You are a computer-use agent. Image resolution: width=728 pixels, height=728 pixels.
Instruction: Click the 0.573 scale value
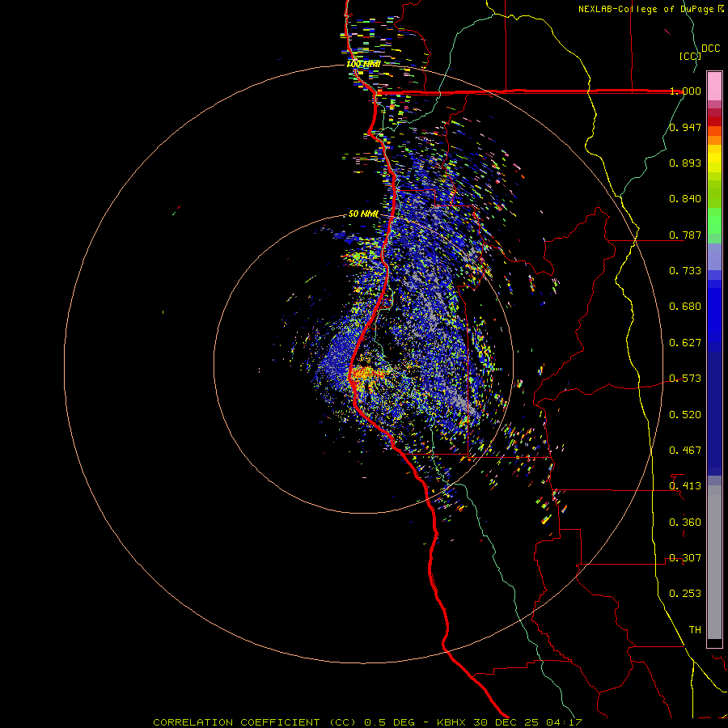(x=685, y=379)
